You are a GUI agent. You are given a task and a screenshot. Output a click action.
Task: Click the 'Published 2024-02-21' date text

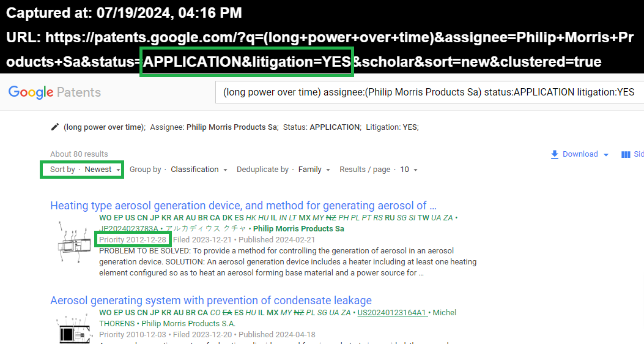[277, 239]
